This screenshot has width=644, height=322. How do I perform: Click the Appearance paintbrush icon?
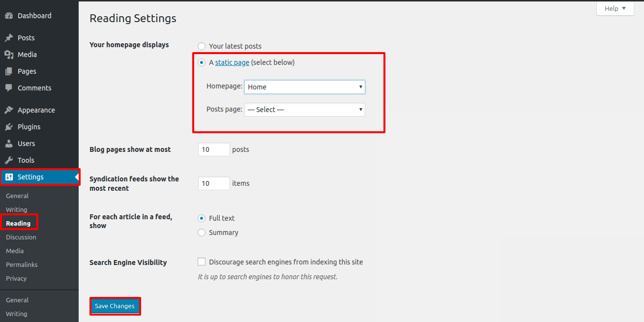pos(9,110)
